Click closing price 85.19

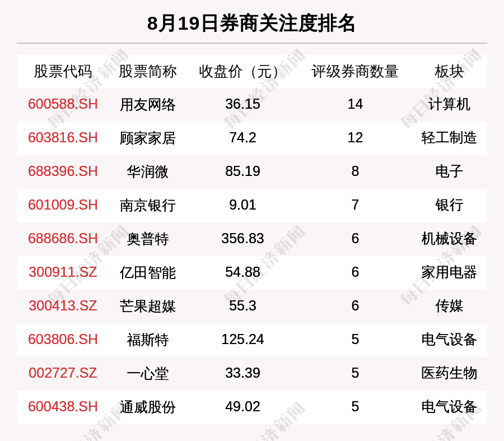click(x=242, y=171)
